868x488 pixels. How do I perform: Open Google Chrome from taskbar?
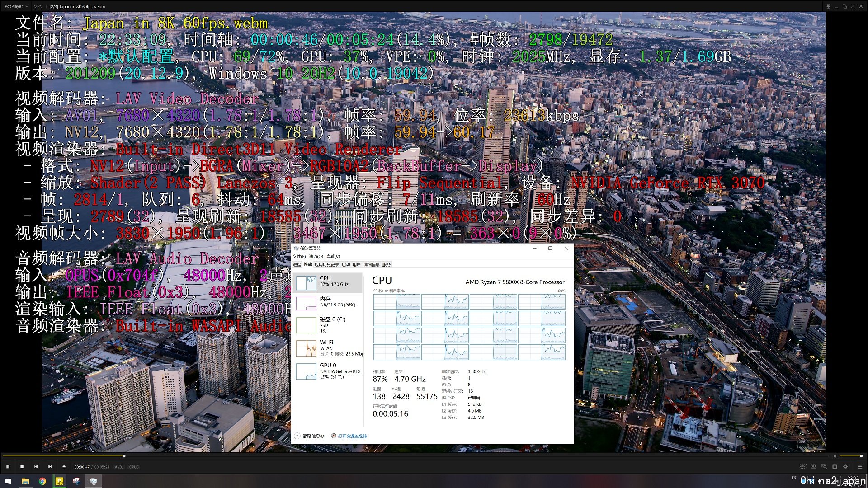42,481
